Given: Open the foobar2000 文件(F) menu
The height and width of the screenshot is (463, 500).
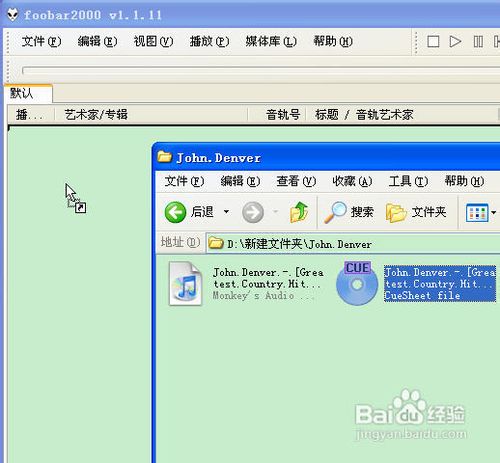Looking at the screenshot, I should (41, 42).
